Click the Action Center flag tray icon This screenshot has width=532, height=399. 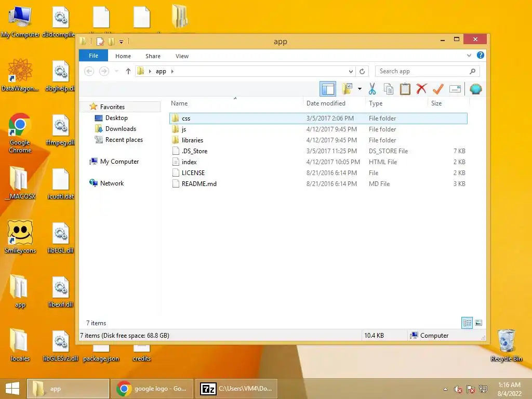click(471, 389)
